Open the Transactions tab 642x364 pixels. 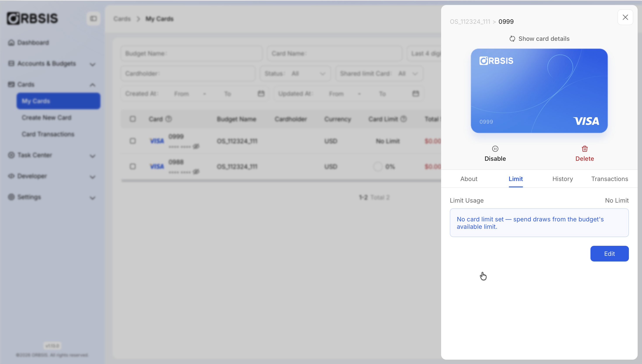tap(610, 179)
